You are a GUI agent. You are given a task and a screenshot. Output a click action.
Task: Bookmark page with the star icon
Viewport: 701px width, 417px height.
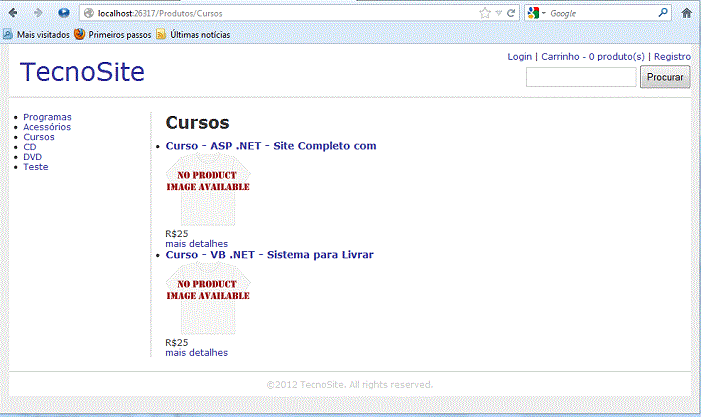click(485, 13)
